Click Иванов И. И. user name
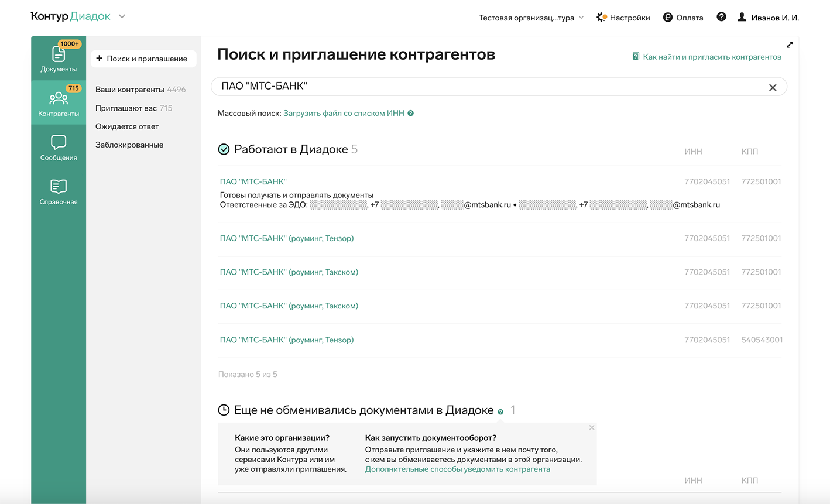 (x=775, y=18)
